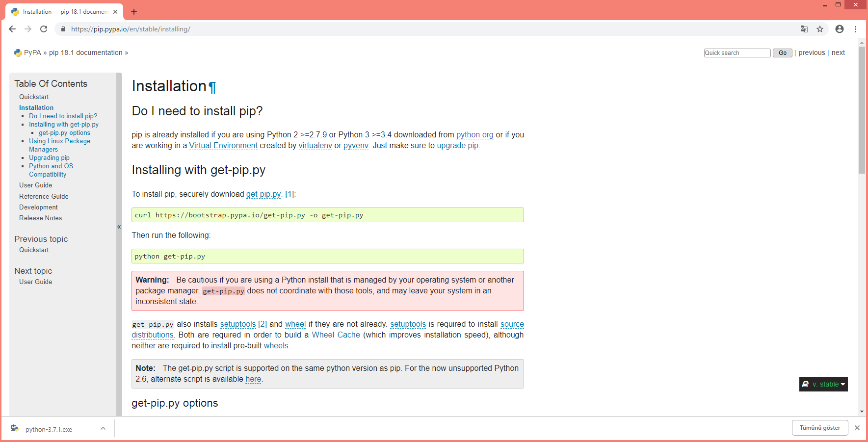
Task: Collapse the sidebar with double-arrow handle
Action: pos(119,227)
